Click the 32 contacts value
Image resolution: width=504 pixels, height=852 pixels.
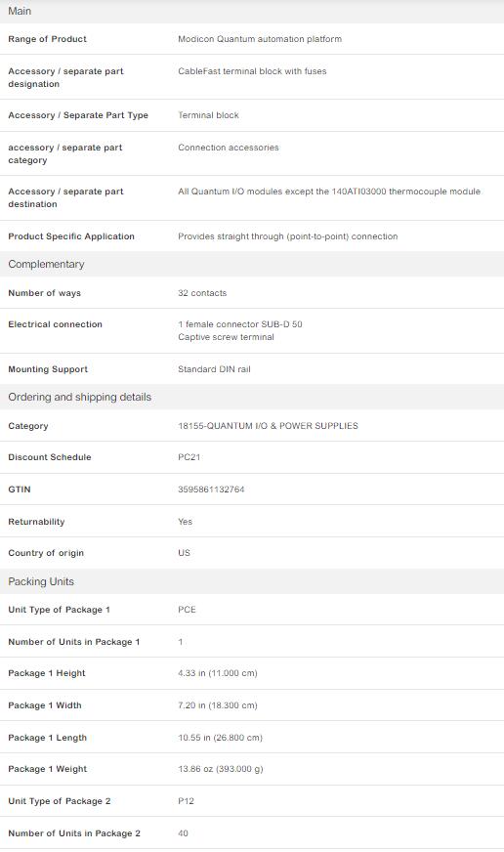tap(202, 293)
